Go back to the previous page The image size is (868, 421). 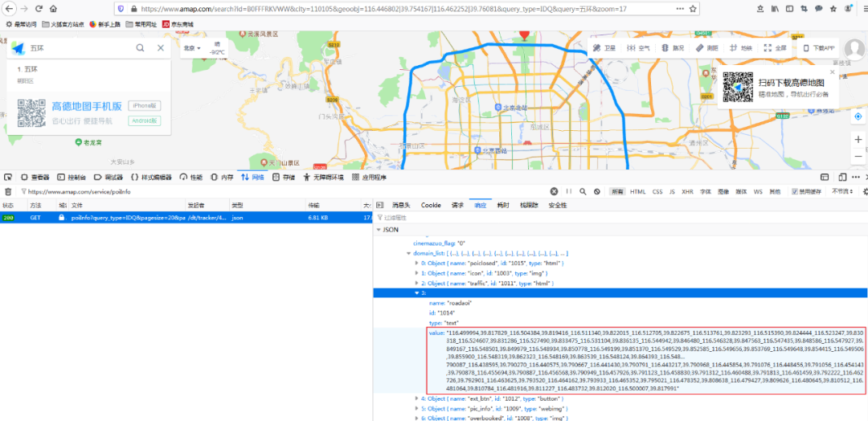tap(10, 9)
